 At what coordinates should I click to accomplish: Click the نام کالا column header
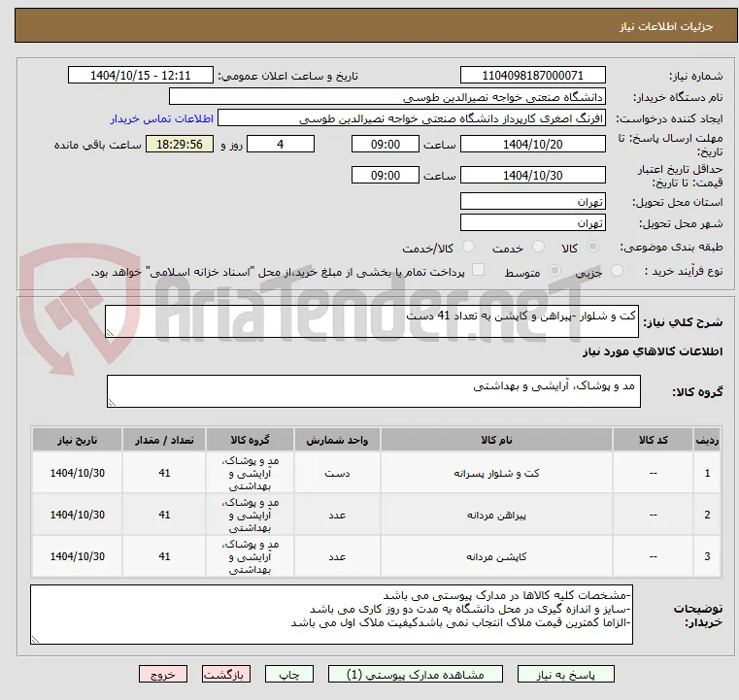(x=496, y=440)
